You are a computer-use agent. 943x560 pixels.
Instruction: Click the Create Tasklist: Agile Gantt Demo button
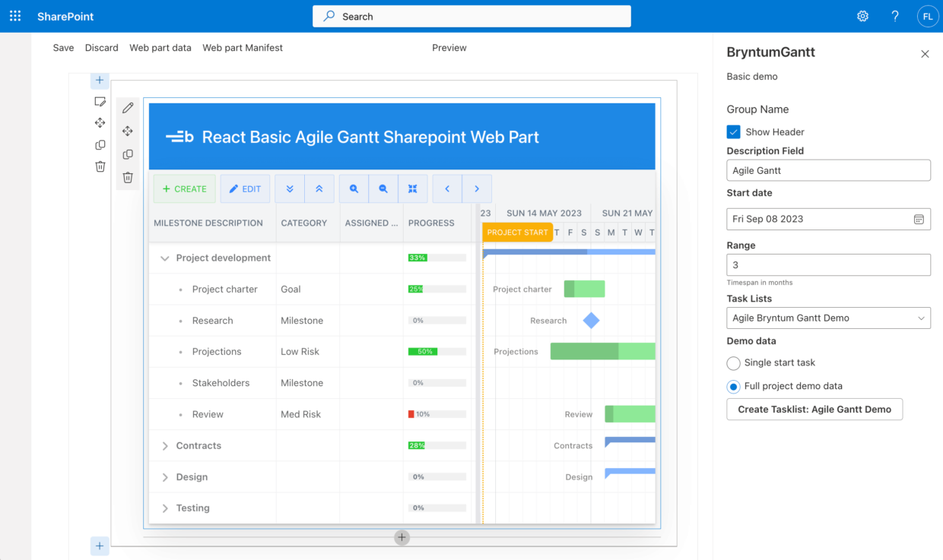[x=814, y=409]
